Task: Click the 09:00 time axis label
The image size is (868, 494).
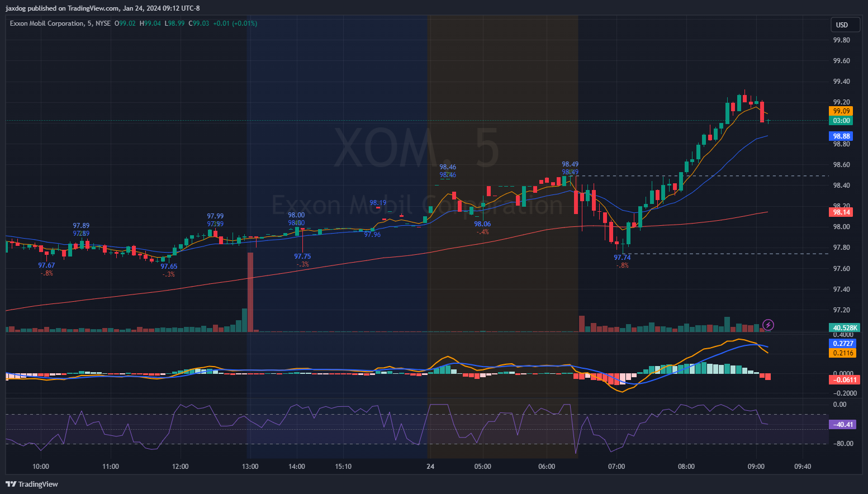Action: click(756, 467)
